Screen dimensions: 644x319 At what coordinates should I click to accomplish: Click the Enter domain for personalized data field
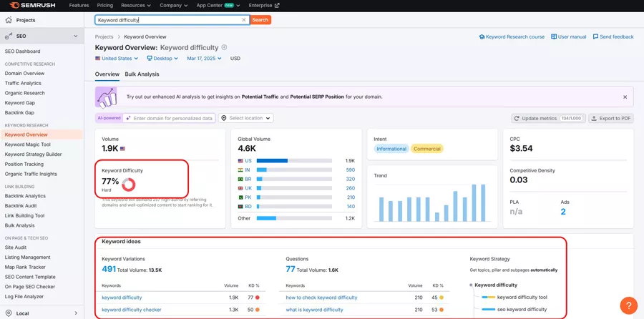coord(169,118)
